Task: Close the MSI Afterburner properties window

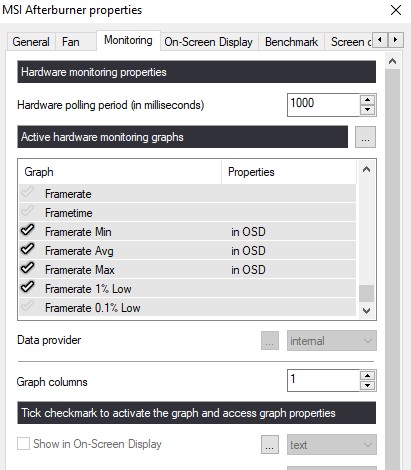Action: click(x=396, y=10)
